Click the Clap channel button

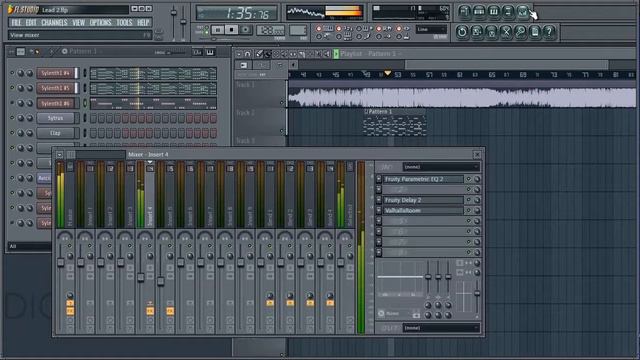[x=55, y=133]
